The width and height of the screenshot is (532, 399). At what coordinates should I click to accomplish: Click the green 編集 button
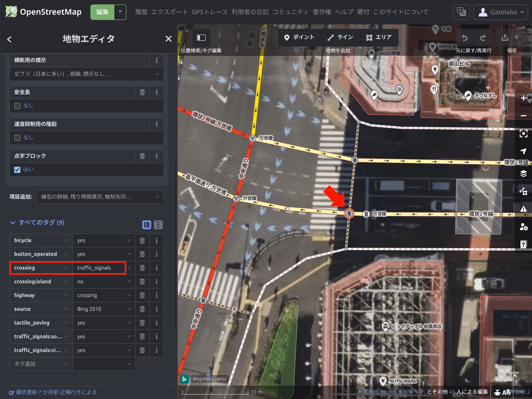coord(102,12)
